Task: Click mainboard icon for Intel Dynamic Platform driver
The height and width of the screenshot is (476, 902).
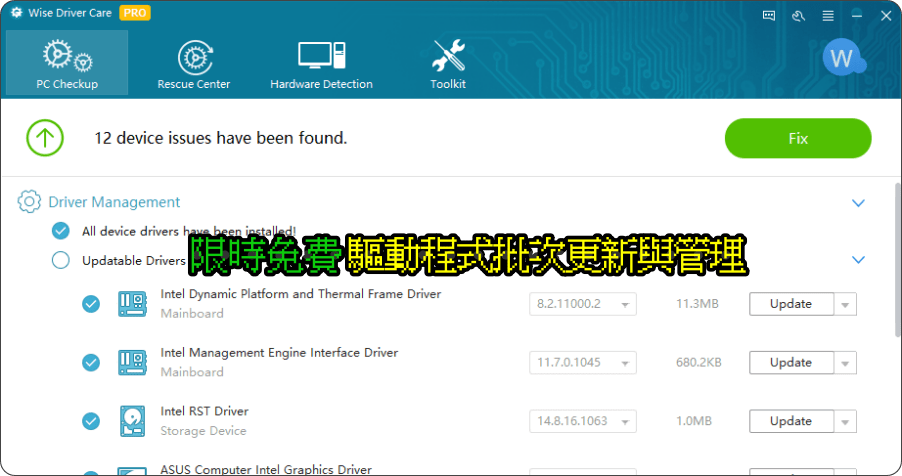Action: (x=132, y=304)
